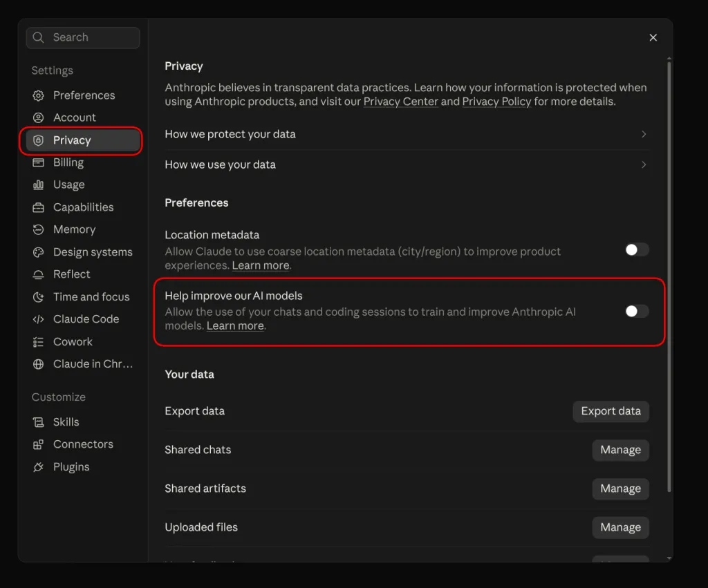Image resolution: width=708 pixels, height=588 pixels.
Task: Click the Capabilities briefcase icon
Action: (x=39, y=207)
